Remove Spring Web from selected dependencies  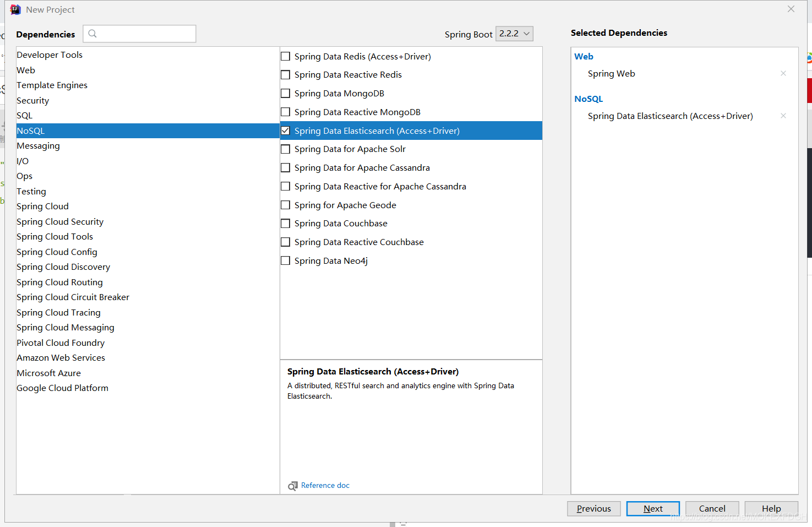pos(783,73)
